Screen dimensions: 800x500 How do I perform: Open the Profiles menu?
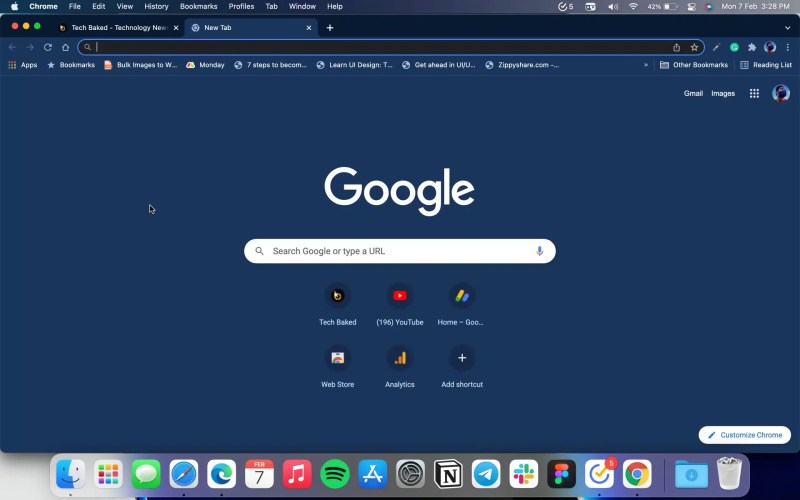241,7
